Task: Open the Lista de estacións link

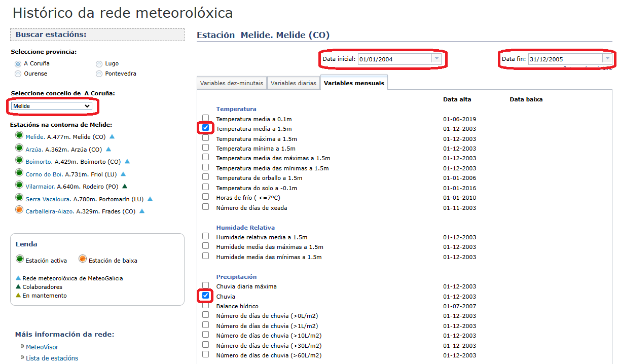Action: click(x=52, y=358)
